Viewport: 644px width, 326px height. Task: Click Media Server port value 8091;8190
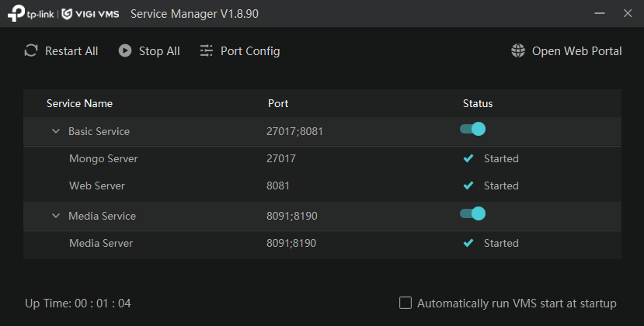tap(291, 243)
